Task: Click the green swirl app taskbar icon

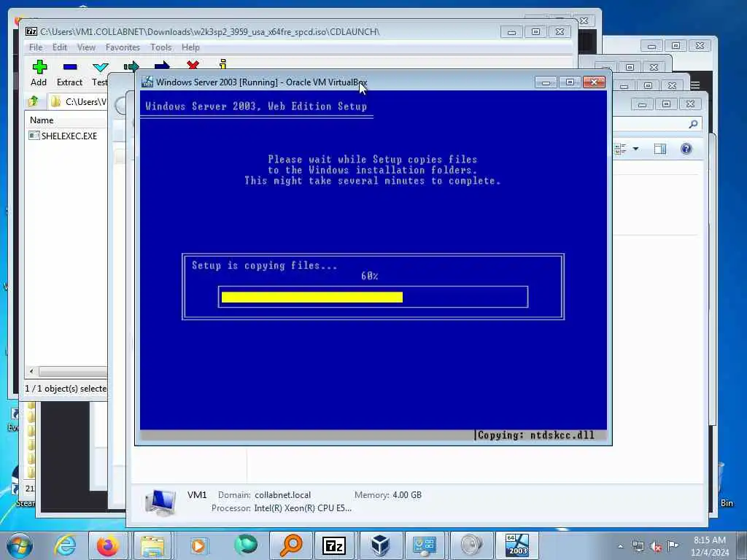Action: (245, 545)
